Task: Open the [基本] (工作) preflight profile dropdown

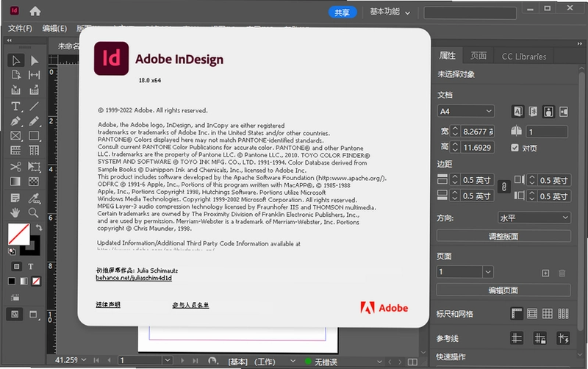Action: (x=293, y=361)
